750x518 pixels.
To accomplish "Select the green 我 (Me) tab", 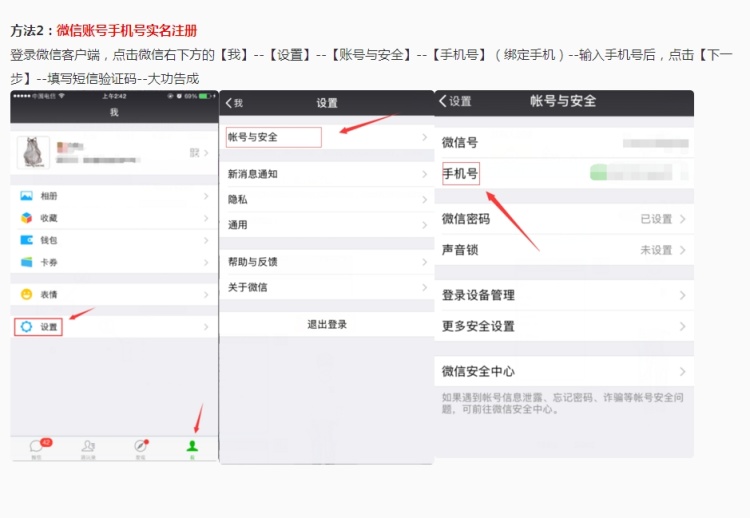I will click(x=192, y=447).
